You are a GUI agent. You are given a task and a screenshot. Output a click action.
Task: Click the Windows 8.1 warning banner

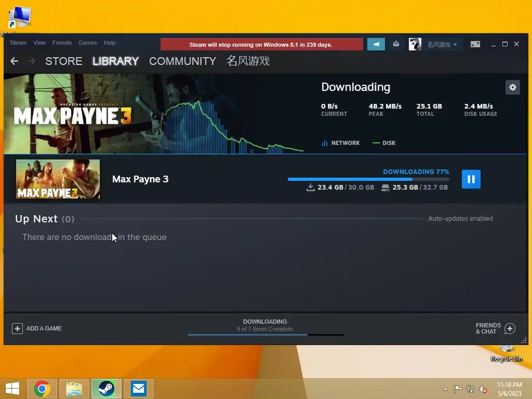(x=262, y=45)
